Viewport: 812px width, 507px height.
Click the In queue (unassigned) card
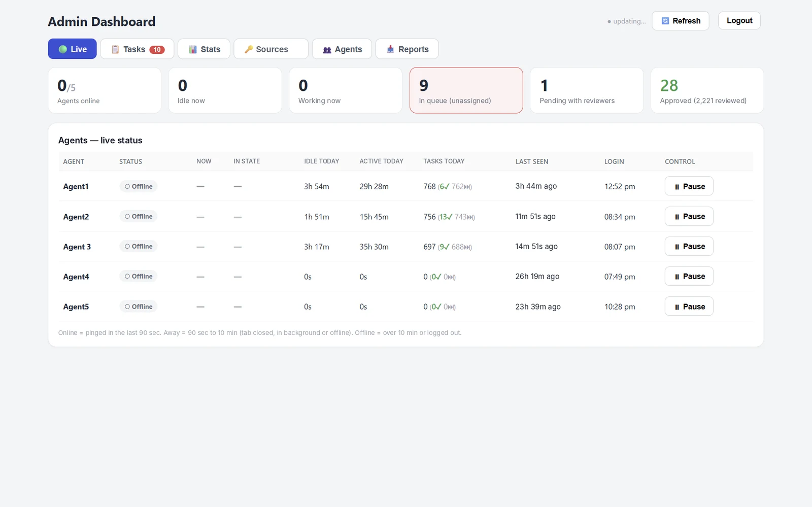[466, 90]
